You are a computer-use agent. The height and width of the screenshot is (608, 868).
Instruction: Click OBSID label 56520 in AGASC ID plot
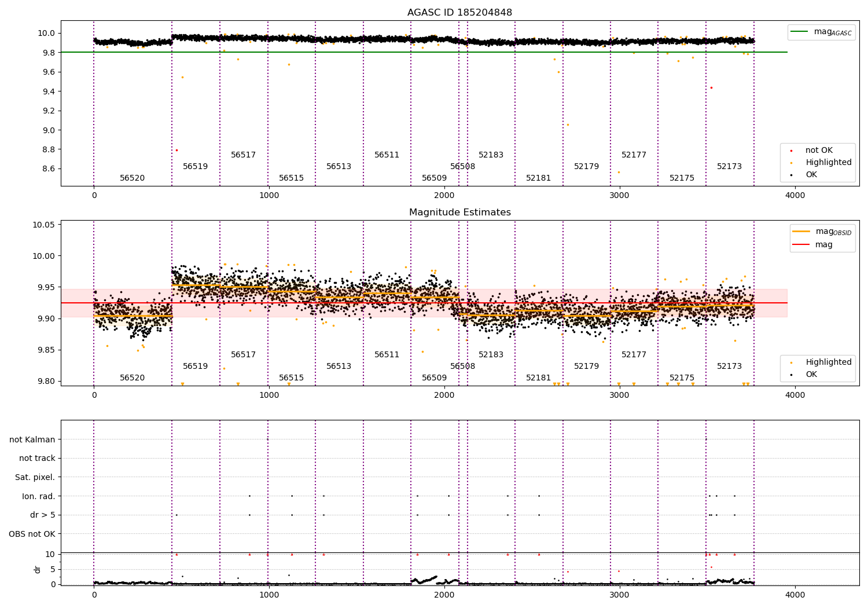tap(133, 178)
